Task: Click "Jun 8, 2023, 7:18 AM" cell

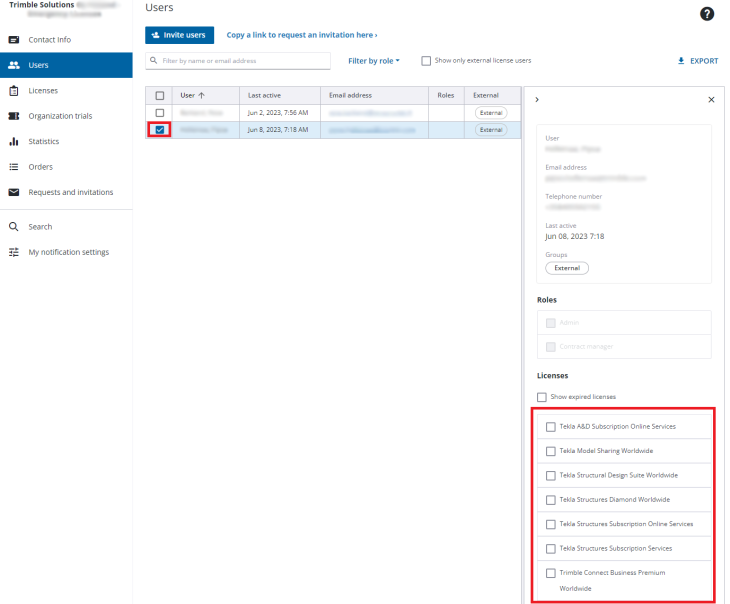Action: [278, 129]
